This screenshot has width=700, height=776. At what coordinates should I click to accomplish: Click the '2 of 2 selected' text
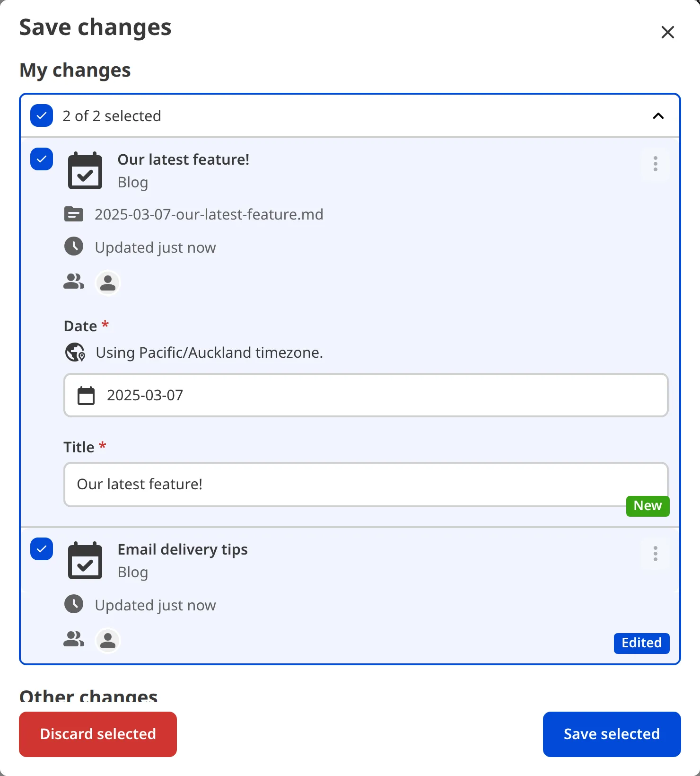click(x=112, y=116)
